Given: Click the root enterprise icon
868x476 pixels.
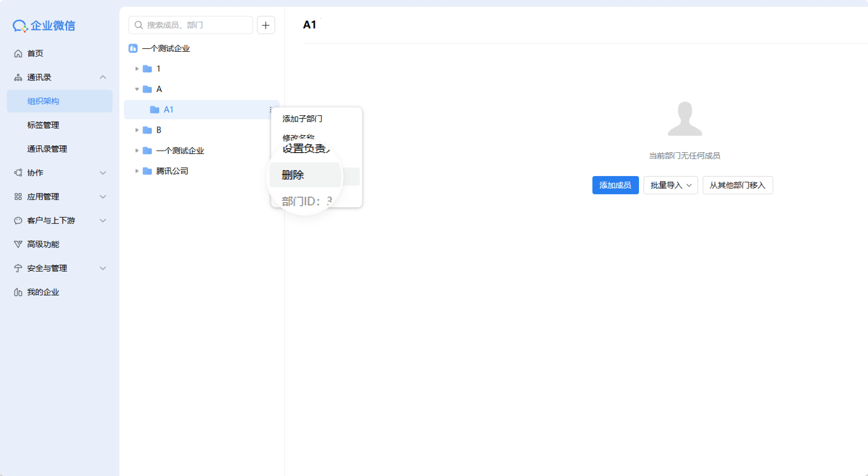Looking at the screenshot, I should (x=133, y=49).
